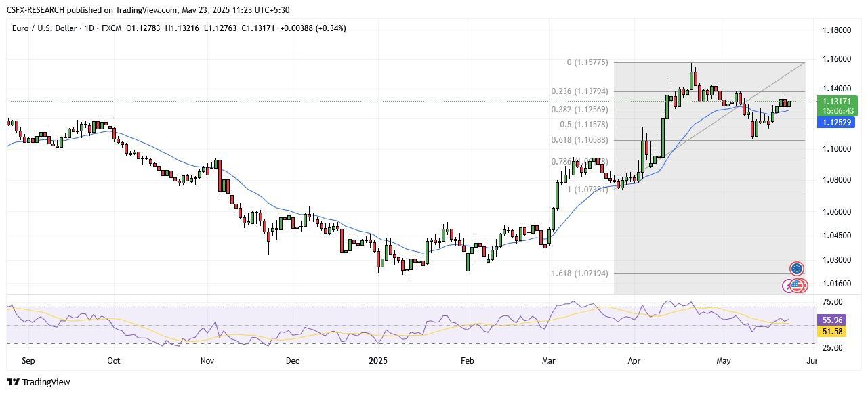Toggle the RSI indicator pane visibility
868x394 pixels.
click(407, 324)
